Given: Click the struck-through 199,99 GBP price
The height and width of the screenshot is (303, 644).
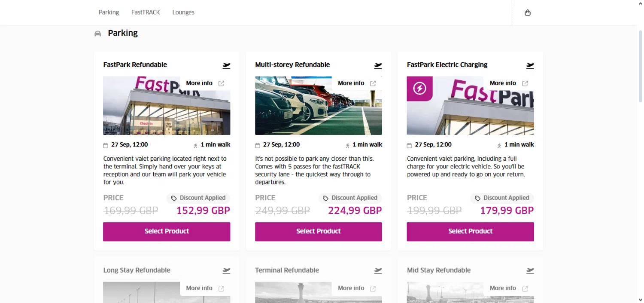Looking at the screenshot, I should pyautogui.click(x=434, y=211).
